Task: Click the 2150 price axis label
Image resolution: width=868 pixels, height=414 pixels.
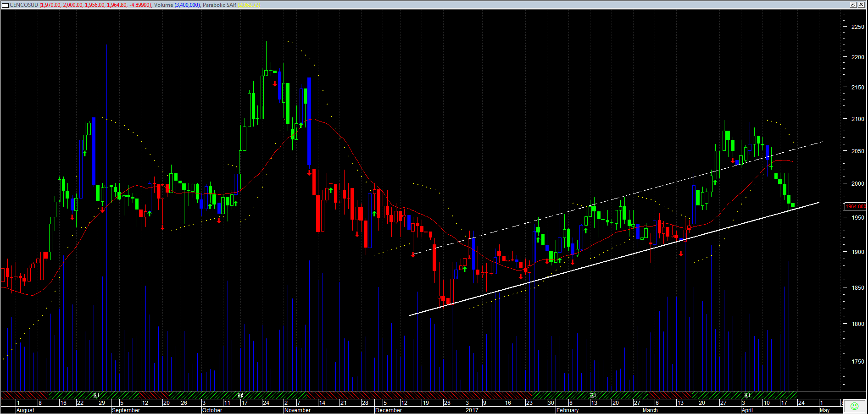Action: click(857, 87)
